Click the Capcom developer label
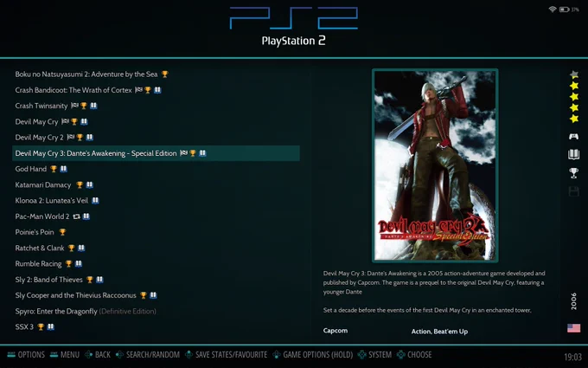 pyautogui.click(x=336, y=331)
